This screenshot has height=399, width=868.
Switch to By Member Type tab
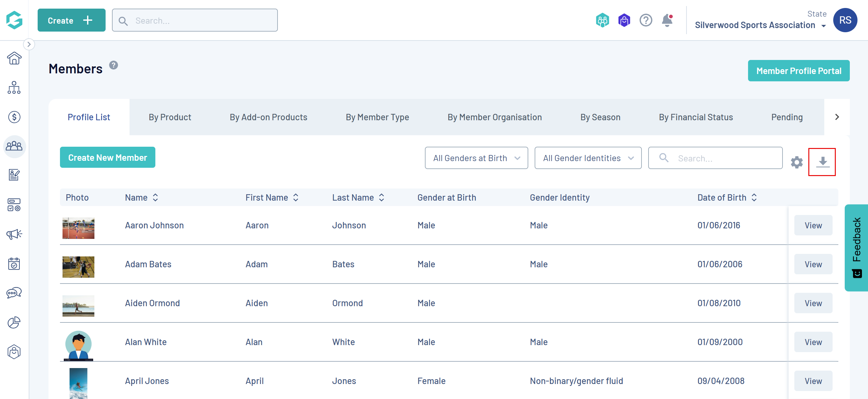(x=377, y=117)
